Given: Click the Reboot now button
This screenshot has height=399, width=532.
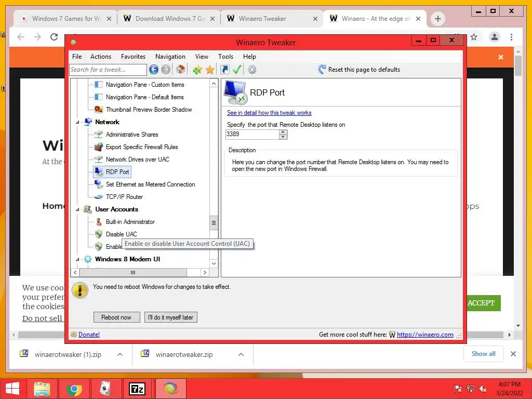Looking at the screenshot, I should (x=116, y=317).
